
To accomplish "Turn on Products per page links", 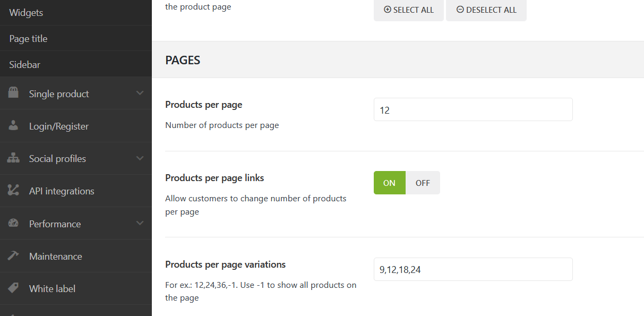I will [x=389, y=183].
